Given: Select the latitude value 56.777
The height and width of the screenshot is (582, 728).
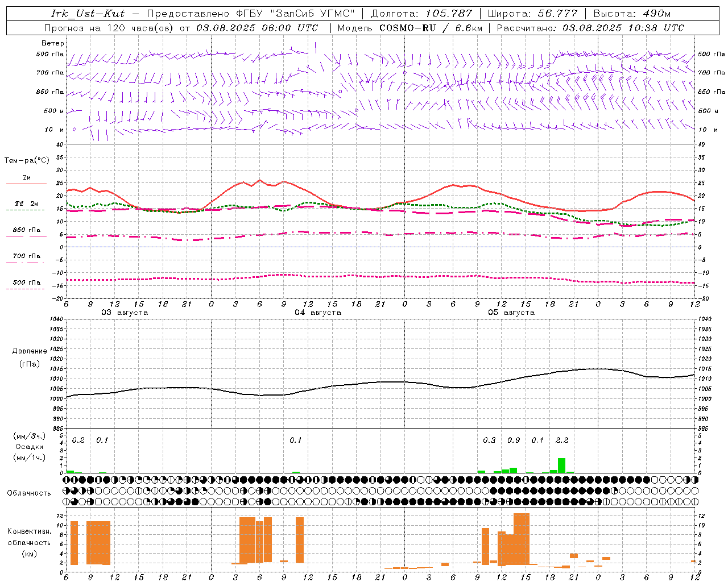Looking at the screenshot, I should pos(558,14).
